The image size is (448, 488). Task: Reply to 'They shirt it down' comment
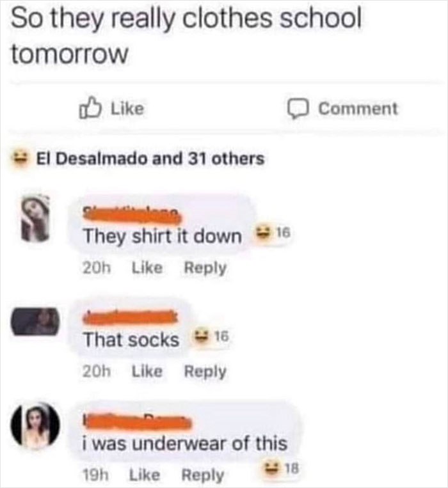coord(205,268)
